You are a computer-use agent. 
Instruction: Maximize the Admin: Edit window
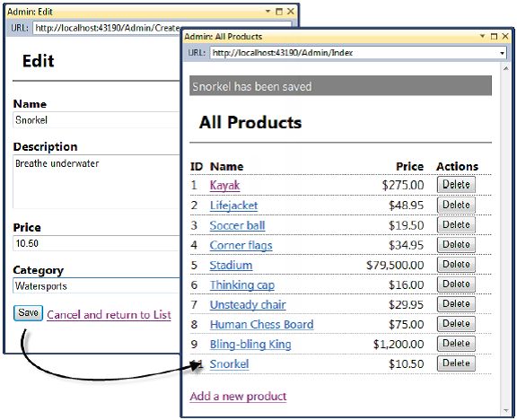click(x=279, y=12)
